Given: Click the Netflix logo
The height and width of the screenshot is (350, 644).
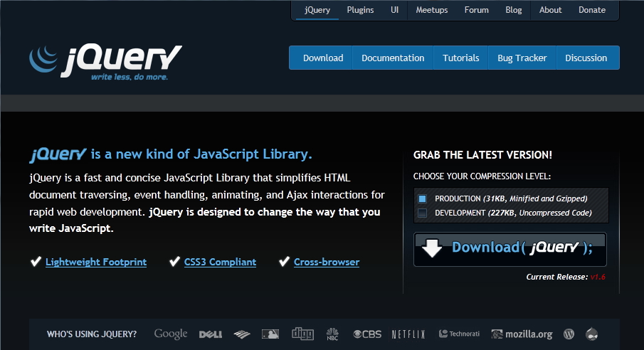Looking at the screenshot, I should click(408, 334).
